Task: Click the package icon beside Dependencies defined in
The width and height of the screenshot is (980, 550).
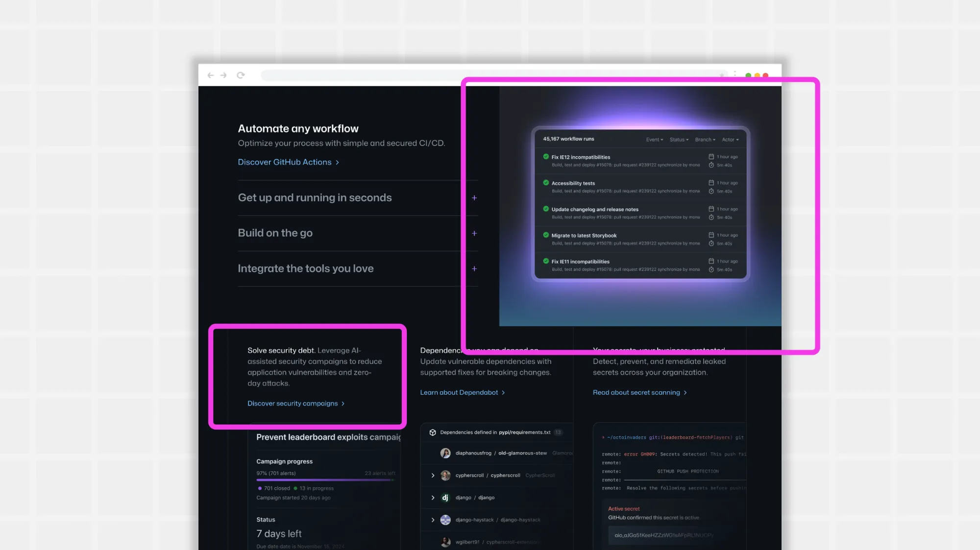Action: (433, 432)
